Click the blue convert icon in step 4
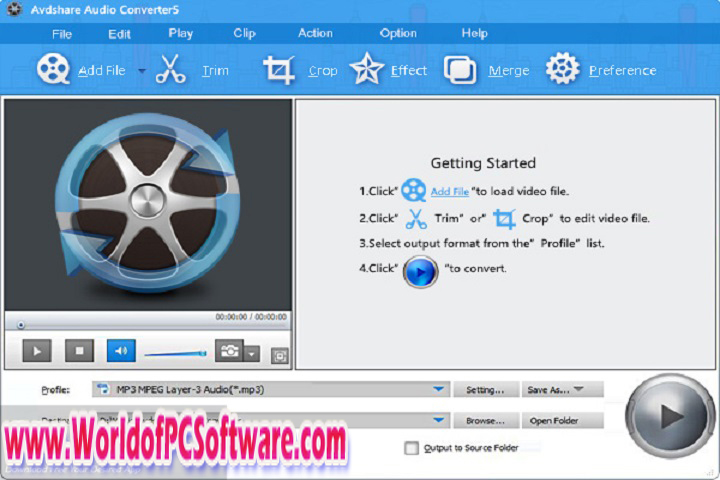Image resolution: width=720 pixels, height=480 pixels. (420, 271)
